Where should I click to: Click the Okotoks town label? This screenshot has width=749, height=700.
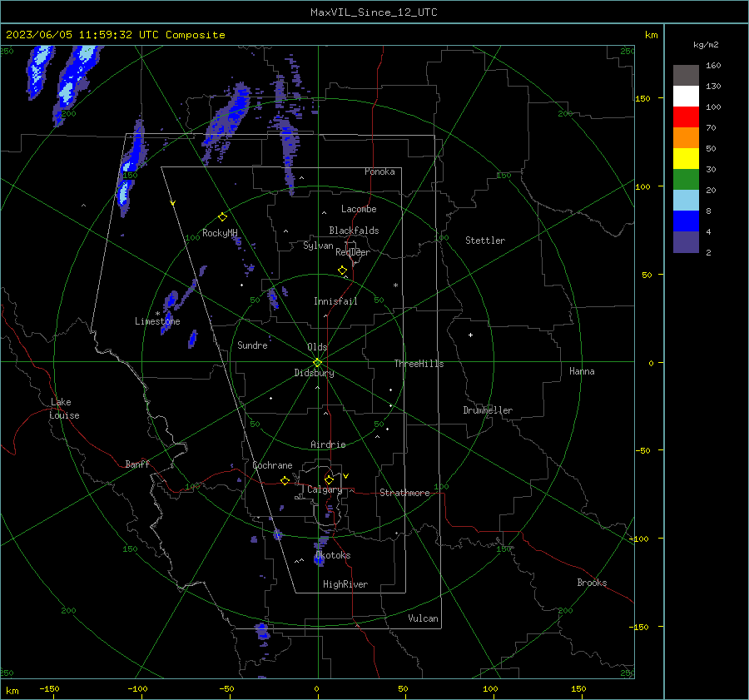(x=333, y=555)
